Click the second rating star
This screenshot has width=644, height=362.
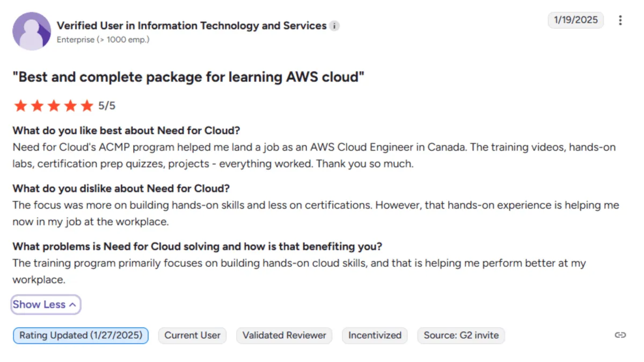point(37,106)
